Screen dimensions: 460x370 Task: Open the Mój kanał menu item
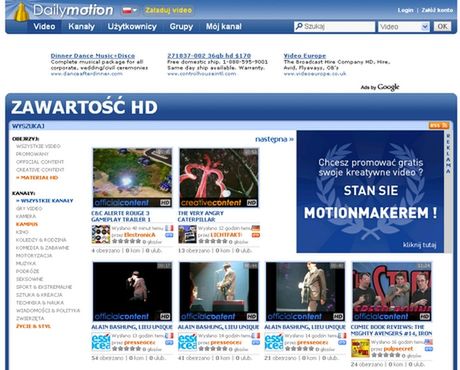point(224,27)
